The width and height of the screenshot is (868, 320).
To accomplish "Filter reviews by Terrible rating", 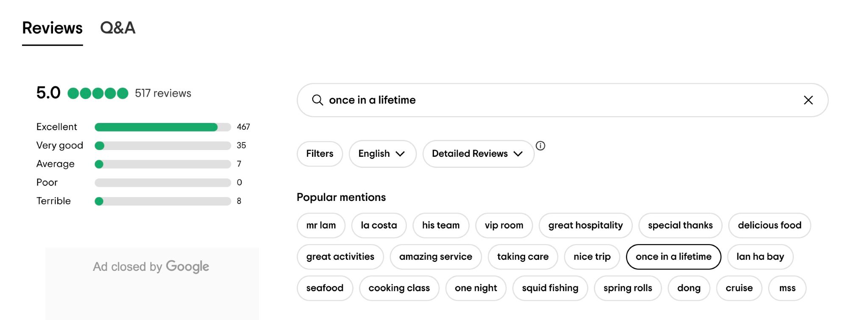I will click(x=162, y=201).
